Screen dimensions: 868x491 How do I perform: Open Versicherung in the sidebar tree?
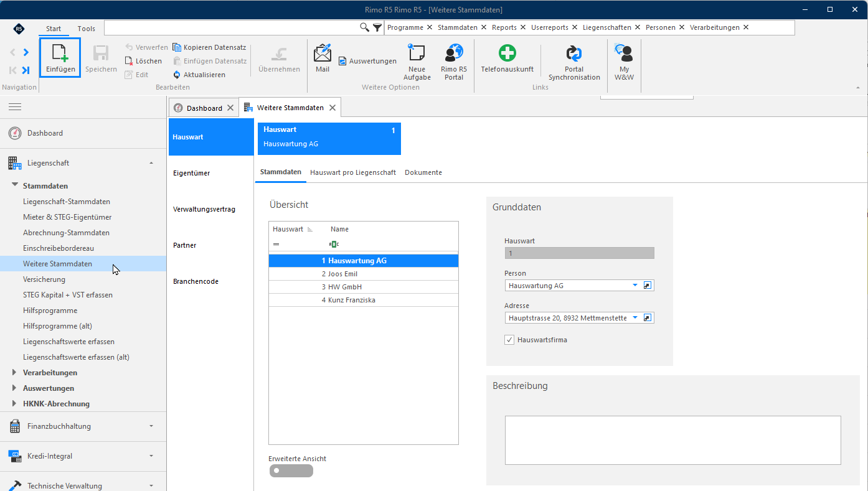(x=44, y=279)
